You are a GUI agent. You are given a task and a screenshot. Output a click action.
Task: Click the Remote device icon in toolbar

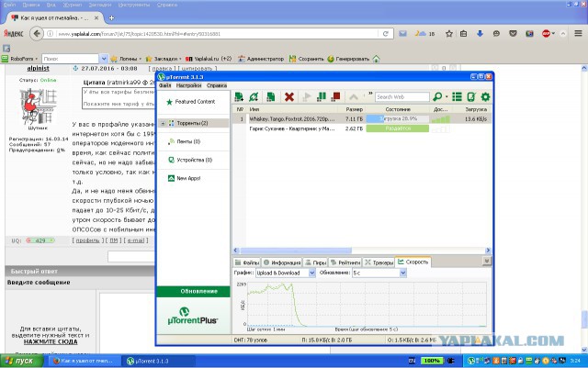[x=471, y=96]
